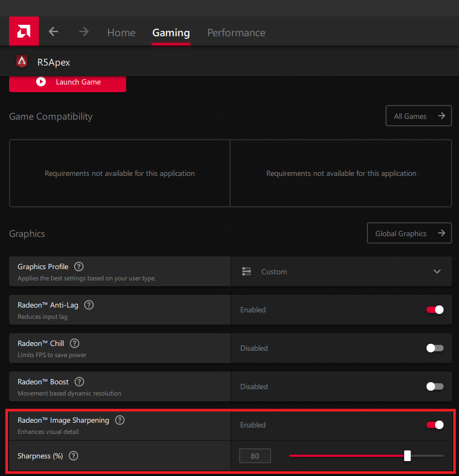Turn off Radeon Image Sharpening toggle
The image size is (459, 476).
pyautogui.click(x=435, y=425)
